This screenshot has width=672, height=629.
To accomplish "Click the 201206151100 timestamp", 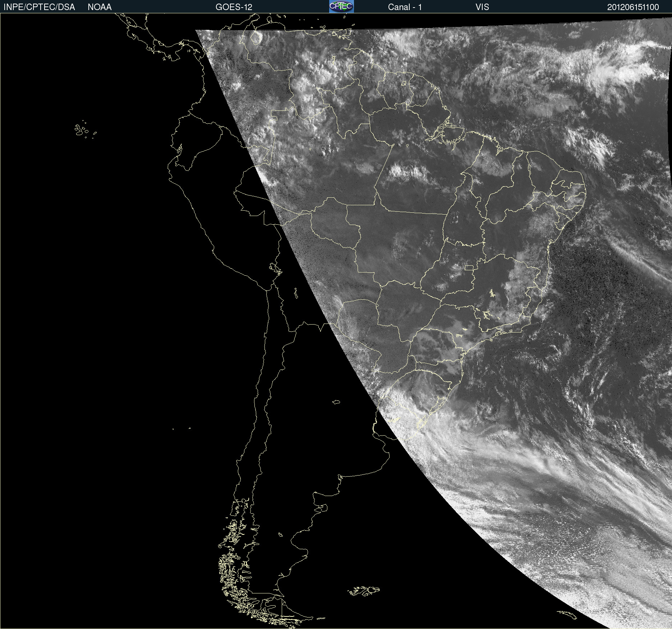I will 633,7.
